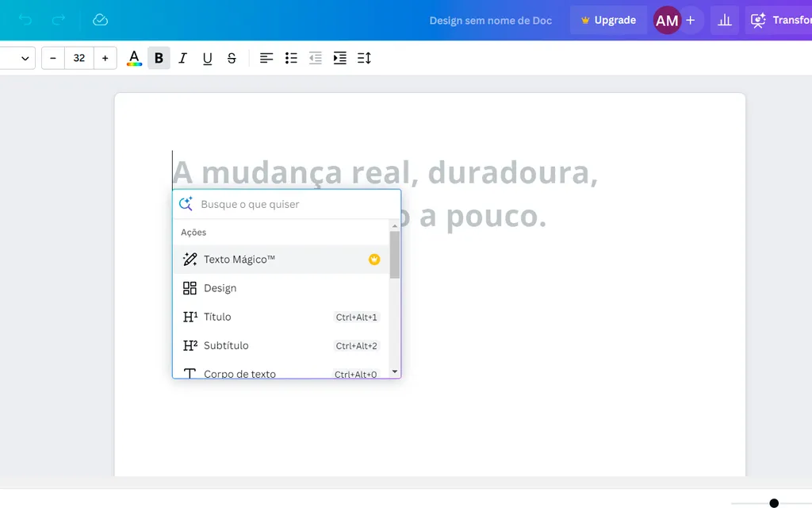Viewport: 812px width, 508px height.
Task: Open the text alignment options
Action: (x=266, y=57)
